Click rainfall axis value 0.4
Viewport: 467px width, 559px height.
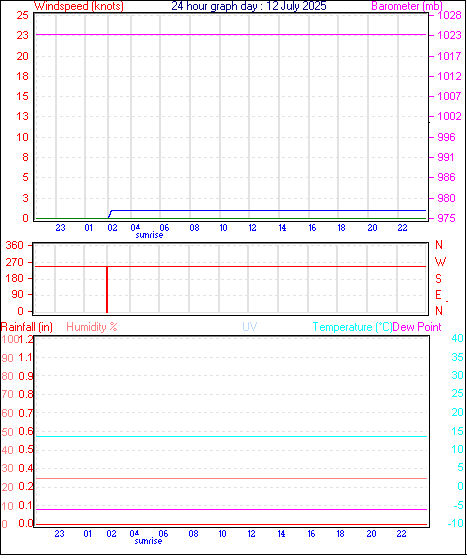pos(25,468)
